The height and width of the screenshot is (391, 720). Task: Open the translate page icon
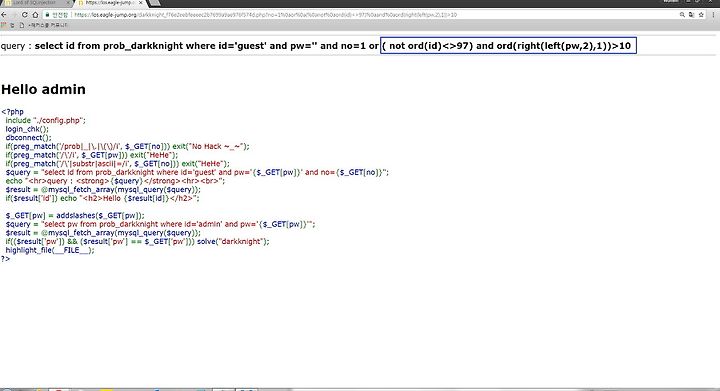(x=692, y=15)
